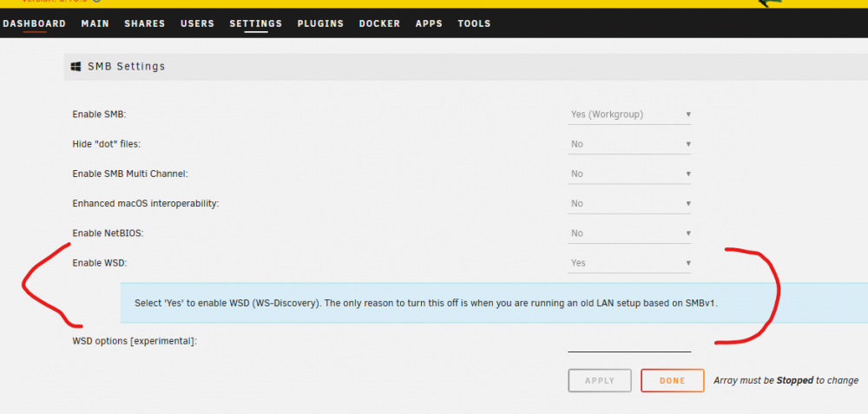The width and height of the screenshot is (868, 414).
Task: Open the Shares tab
Action: click(x=144, y=23)
